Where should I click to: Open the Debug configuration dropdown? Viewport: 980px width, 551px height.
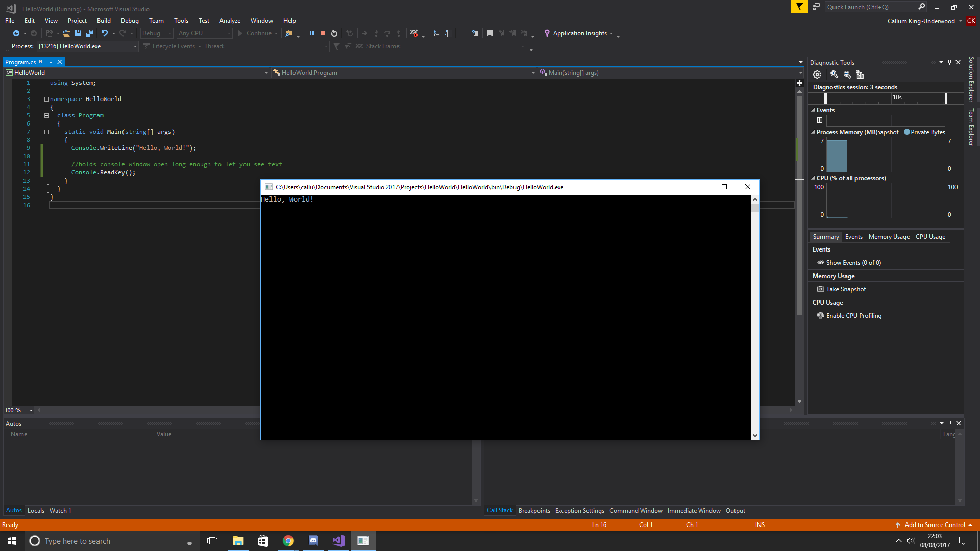point(157,33)
